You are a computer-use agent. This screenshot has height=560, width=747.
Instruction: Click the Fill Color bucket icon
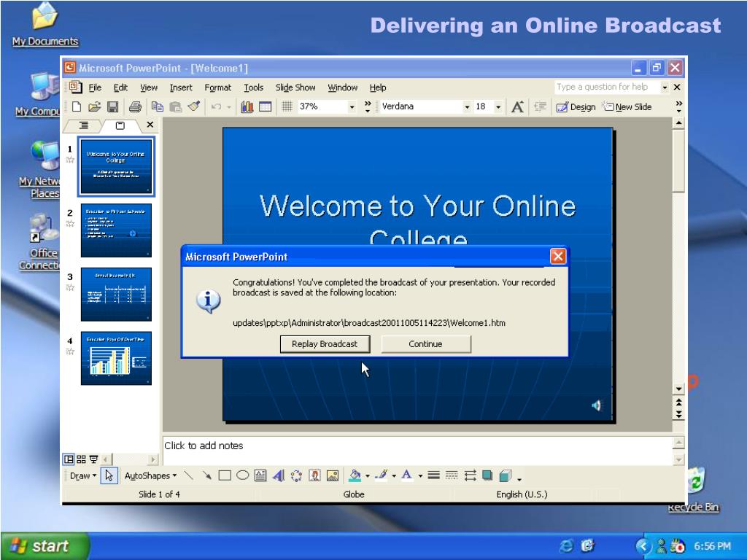tap(355, 475)
